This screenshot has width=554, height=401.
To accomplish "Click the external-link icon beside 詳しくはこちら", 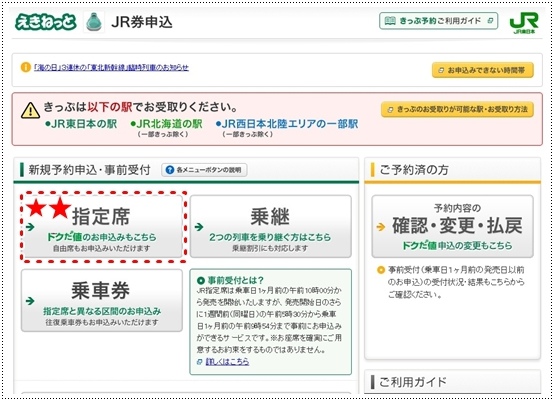I will click(x=200, y=361).
